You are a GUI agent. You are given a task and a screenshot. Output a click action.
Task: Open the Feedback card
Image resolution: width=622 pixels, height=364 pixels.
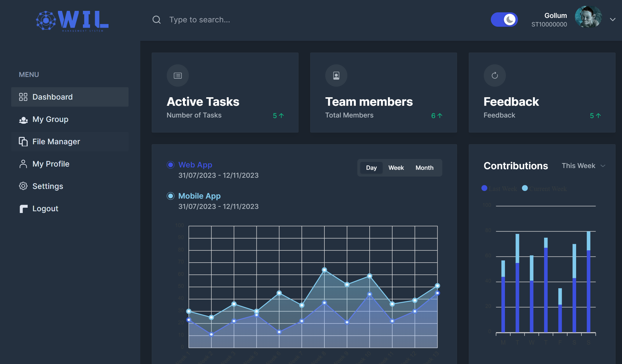tap(542, 93)
